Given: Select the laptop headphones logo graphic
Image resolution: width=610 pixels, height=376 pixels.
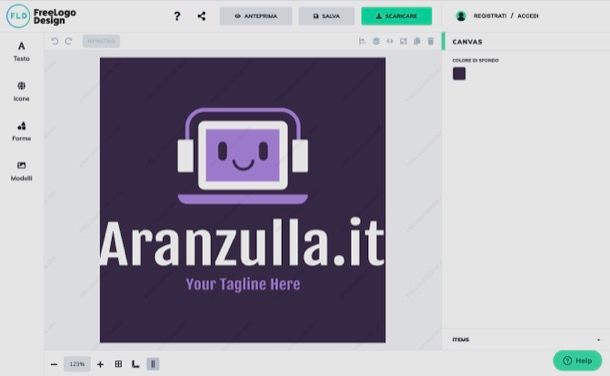Looking at the screenshot, I should [x=243, y=156].
